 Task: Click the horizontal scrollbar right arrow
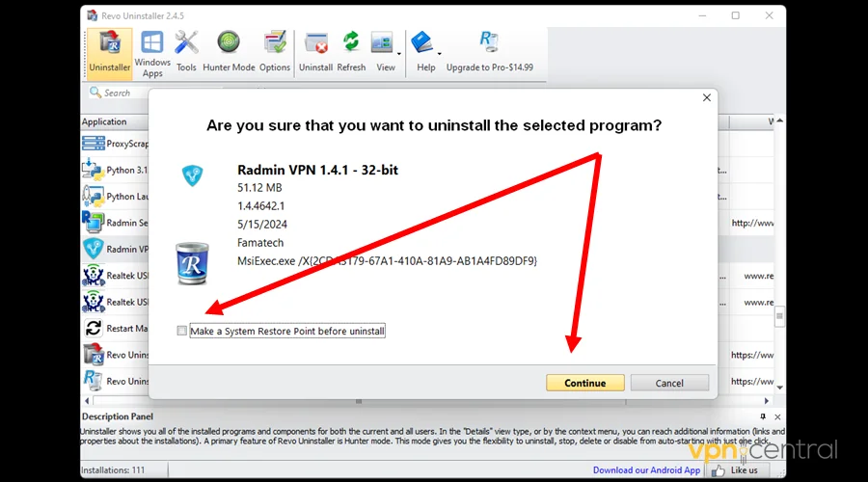767,401
